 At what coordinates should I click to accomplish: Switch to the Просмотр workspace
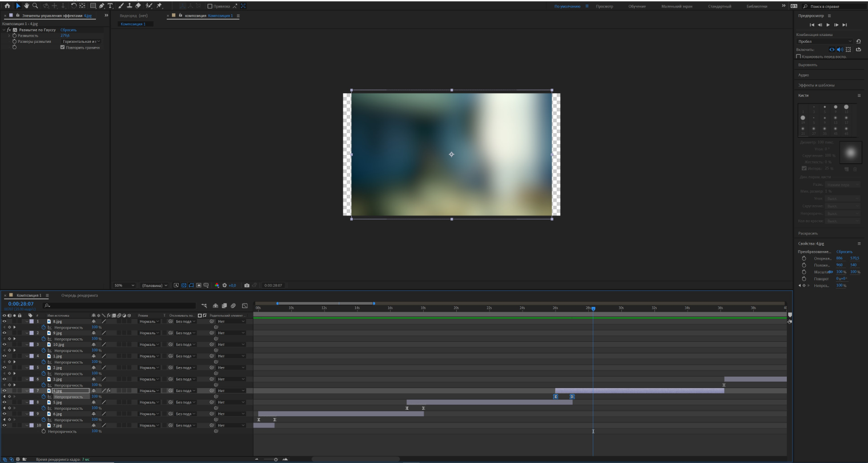(x=604, y=6)
